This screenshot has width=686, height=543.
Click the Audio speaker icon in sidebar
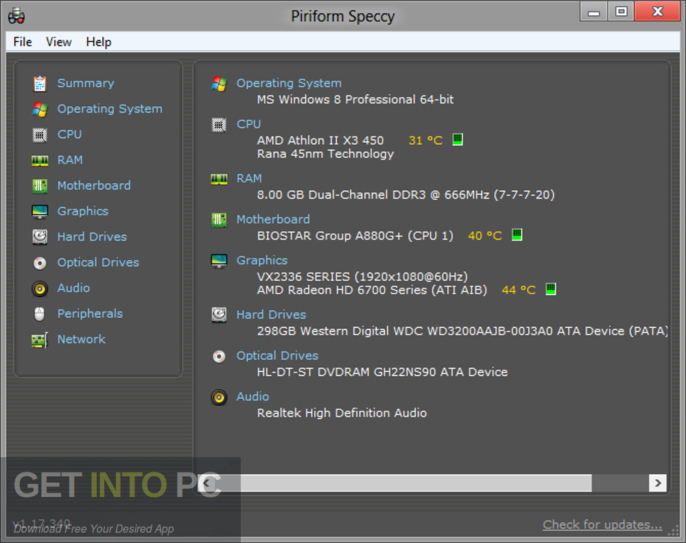coord(40,289)
